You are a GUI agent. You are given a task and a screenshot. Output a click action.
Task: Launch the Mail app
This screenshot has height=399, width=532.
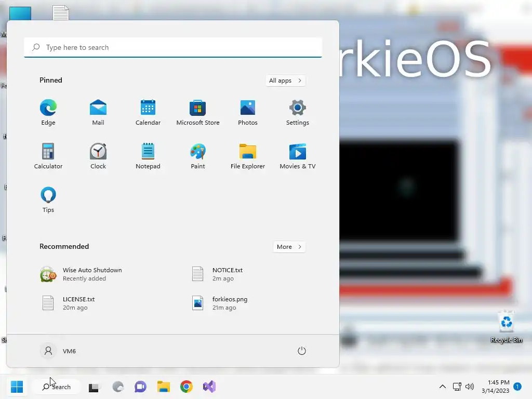point(98,112)
